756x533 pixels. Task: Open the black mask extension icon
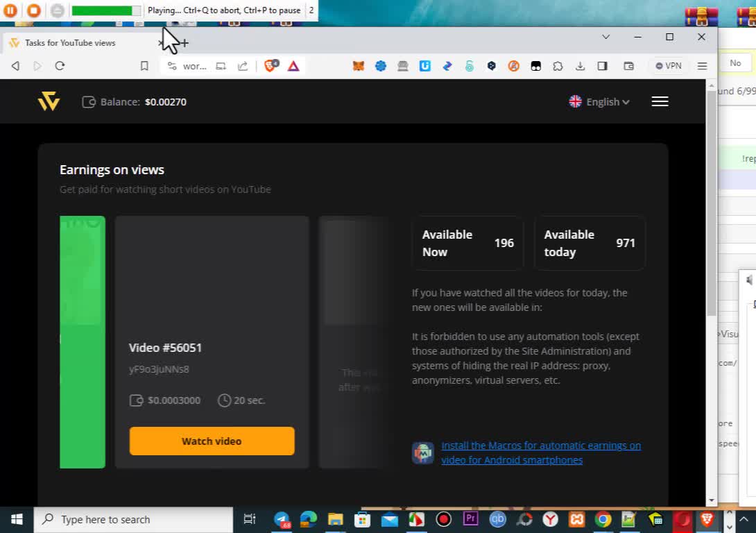point(535,66)
